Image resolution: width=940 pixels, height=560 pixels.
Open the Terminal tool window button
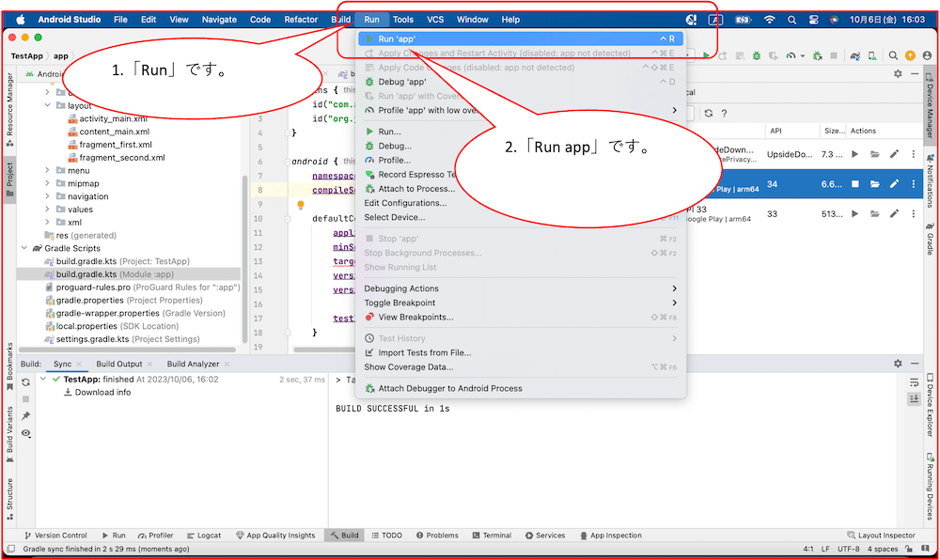[x=492, y=536]
